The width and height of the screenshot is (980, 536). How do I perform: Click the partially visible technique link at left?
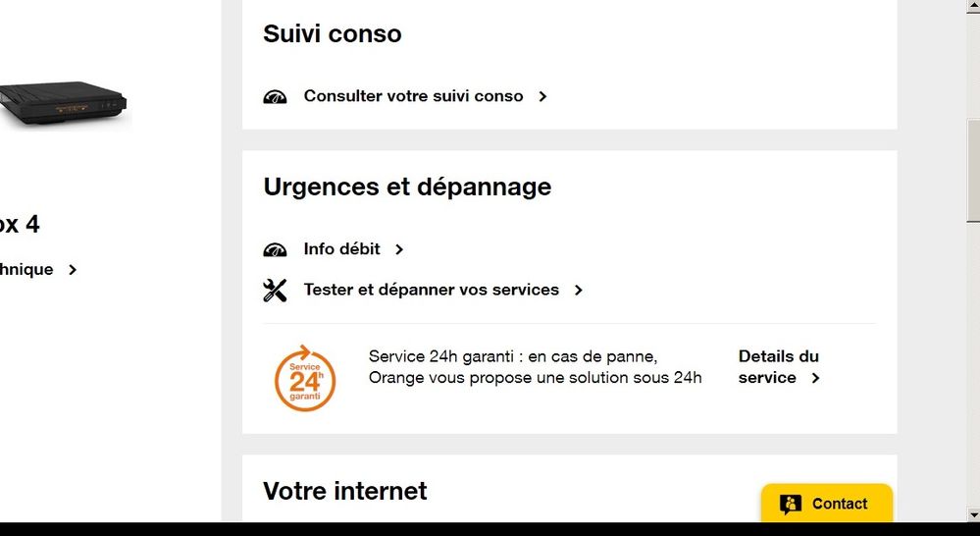click(26, 270)
